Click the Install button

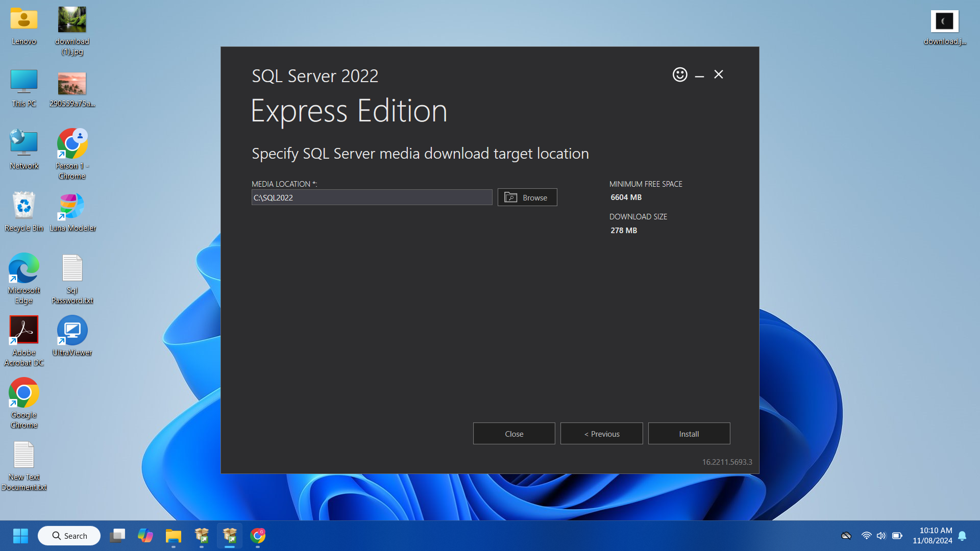coord(689,434)
